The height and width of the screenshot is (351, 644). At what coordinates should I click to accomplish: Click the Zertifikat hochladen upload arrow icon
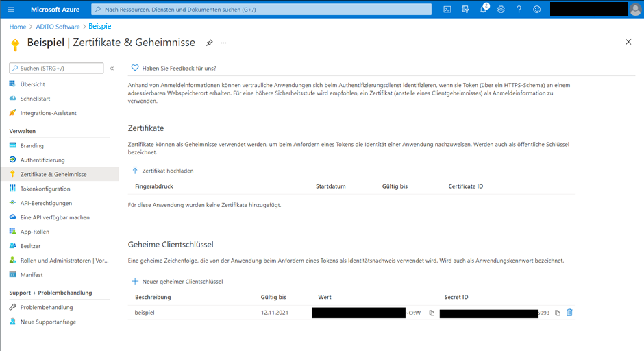[135, 170]
